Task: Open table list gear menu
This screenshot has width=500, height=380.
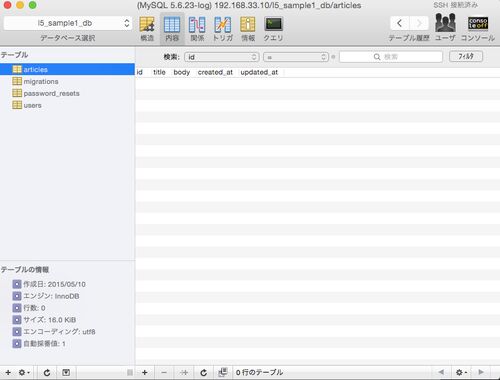Action: (x=24, y=372)
